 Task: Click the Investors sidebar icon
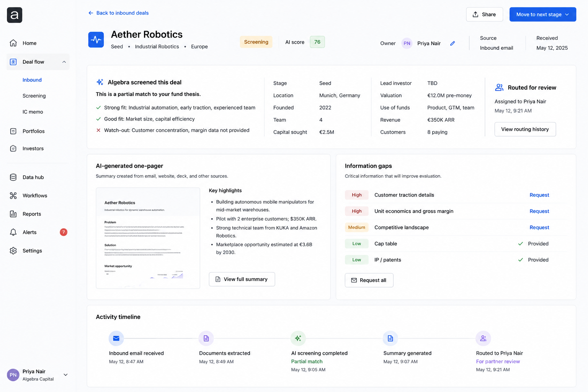13,149
